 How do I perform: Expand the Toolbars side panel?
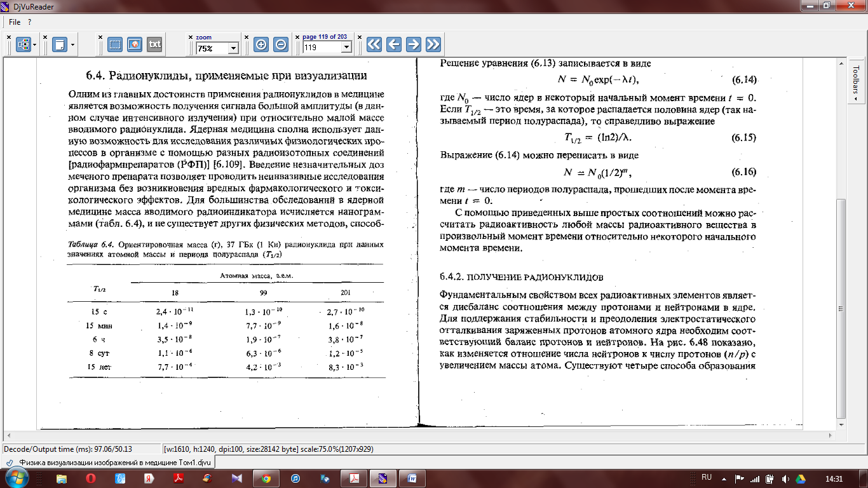pyautogui.click(x=856, y=80)
